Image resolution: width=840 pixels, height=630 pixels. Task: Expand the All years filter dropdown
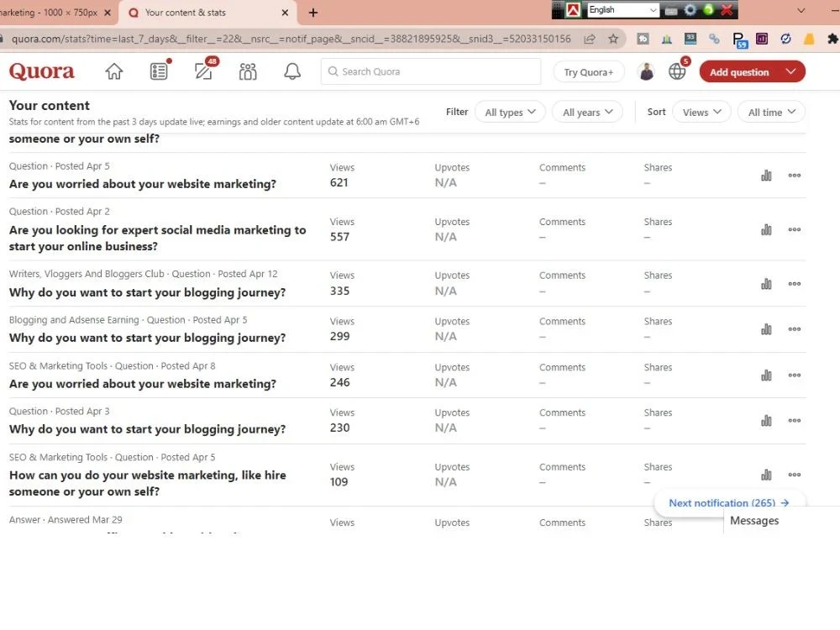tap(587, 112)
